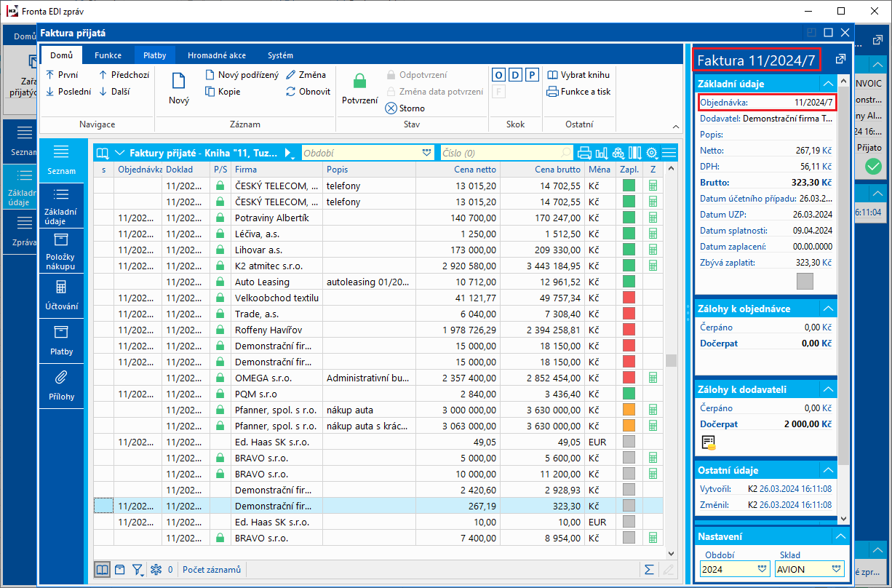Create a new record with Nový

179,89
